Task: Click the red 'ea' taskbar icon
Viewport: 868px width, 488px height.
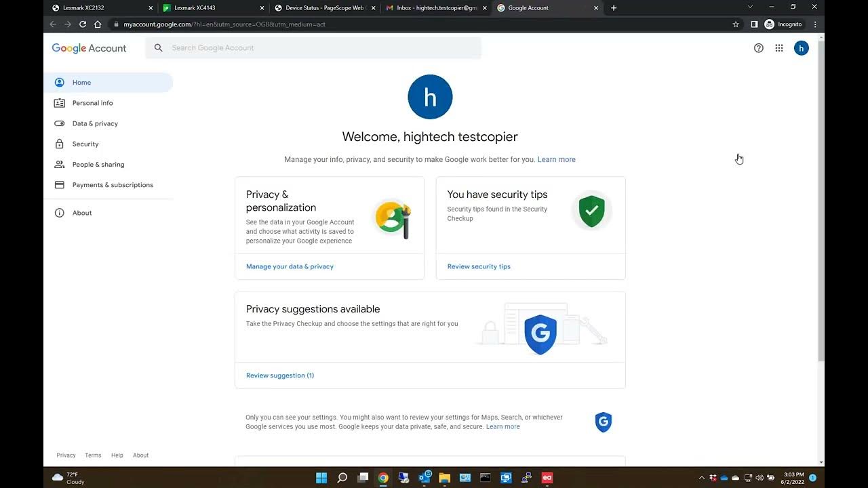Action: point(547,478)
